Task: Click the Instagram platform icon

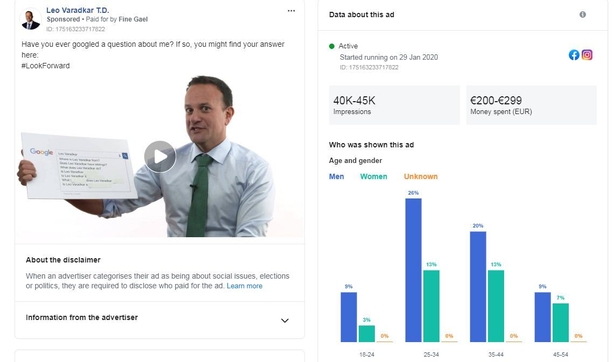Action: (587, 55)
